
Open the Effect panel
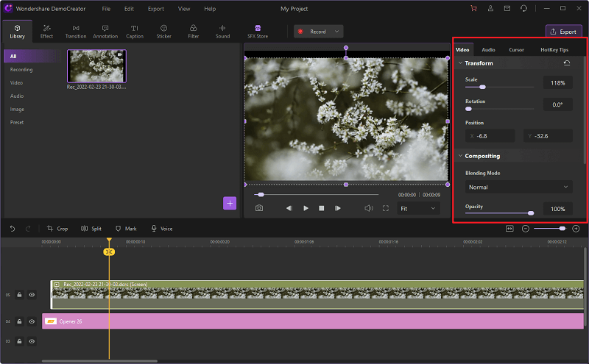pyautogui.click(x=46, y=32)
